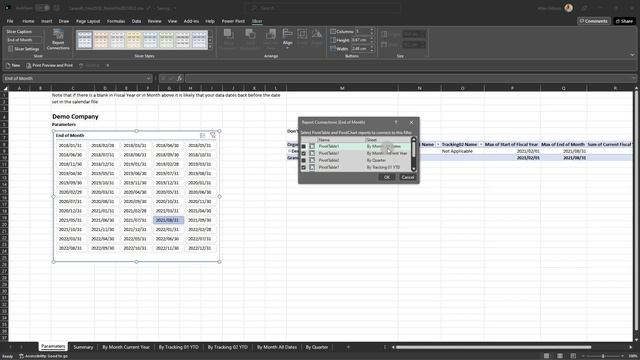Select slicer date 2020/02/29
This screenshot has width=640, height=360.
[x=70, y=192]
